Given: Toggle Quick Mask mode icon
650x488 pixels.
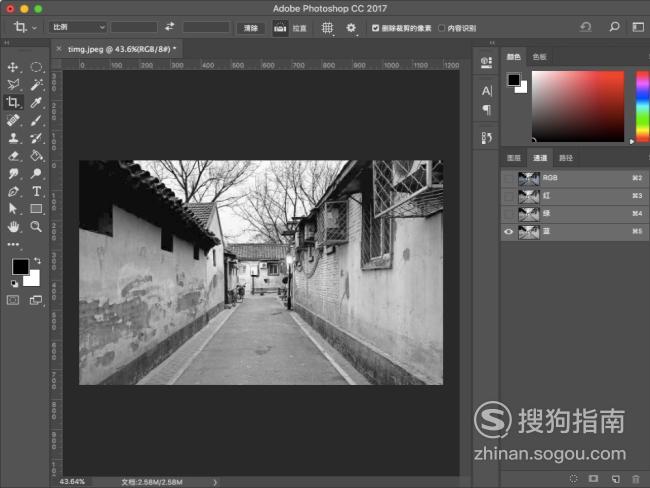Looking at the screenshot, I should (x=13, y=300).
